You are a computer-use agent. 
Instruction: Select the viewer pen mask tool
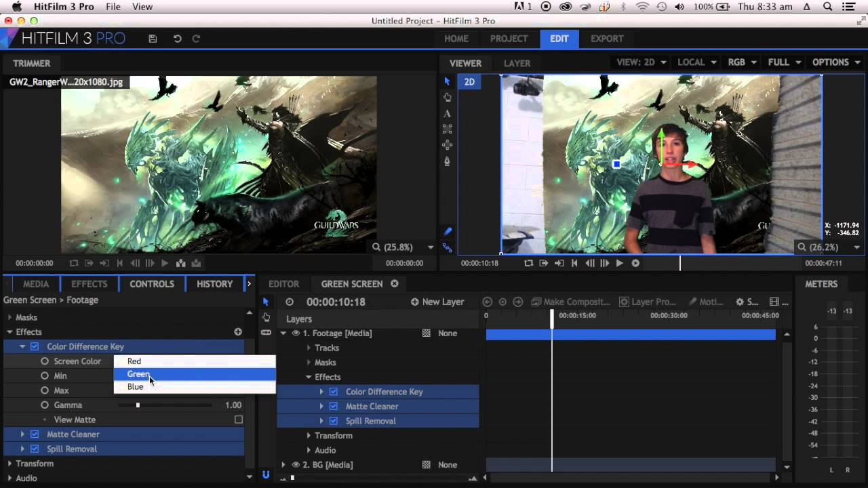447,161
